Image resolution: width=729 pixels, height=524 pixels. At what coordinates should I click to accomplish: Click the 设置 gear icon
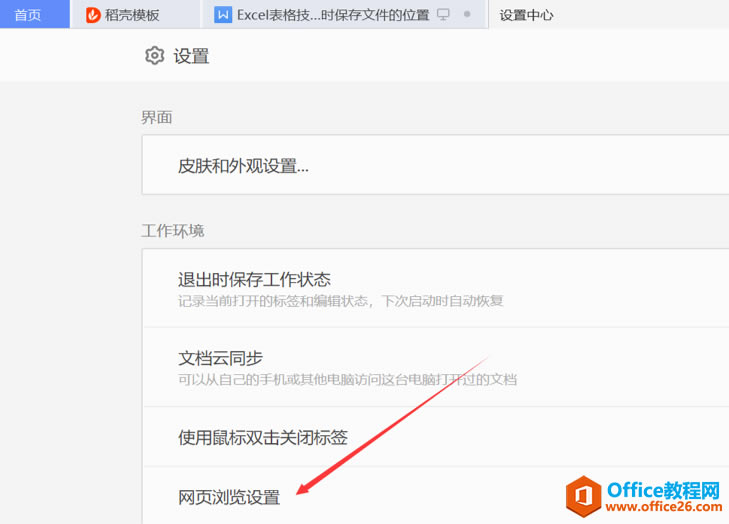tap(154, 56)
